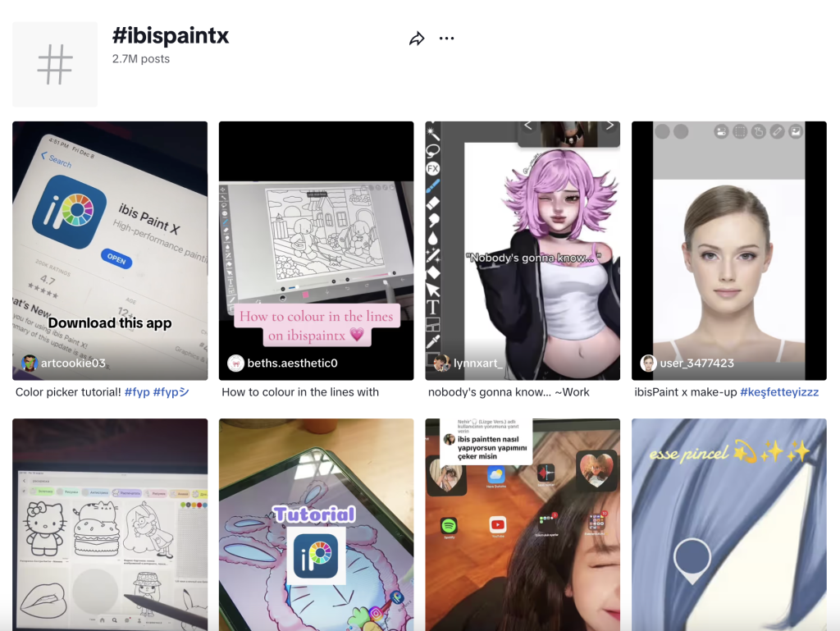This screenshot has width=840, height=631.
Task: Click the share arrow icon
Action: pos(417,39)
